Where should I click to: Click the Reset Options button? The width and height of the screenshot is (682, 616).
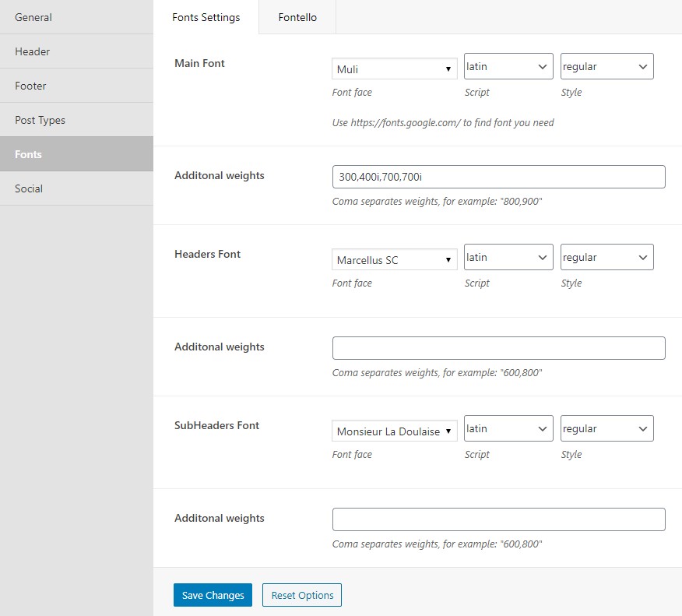pos(302,595)
